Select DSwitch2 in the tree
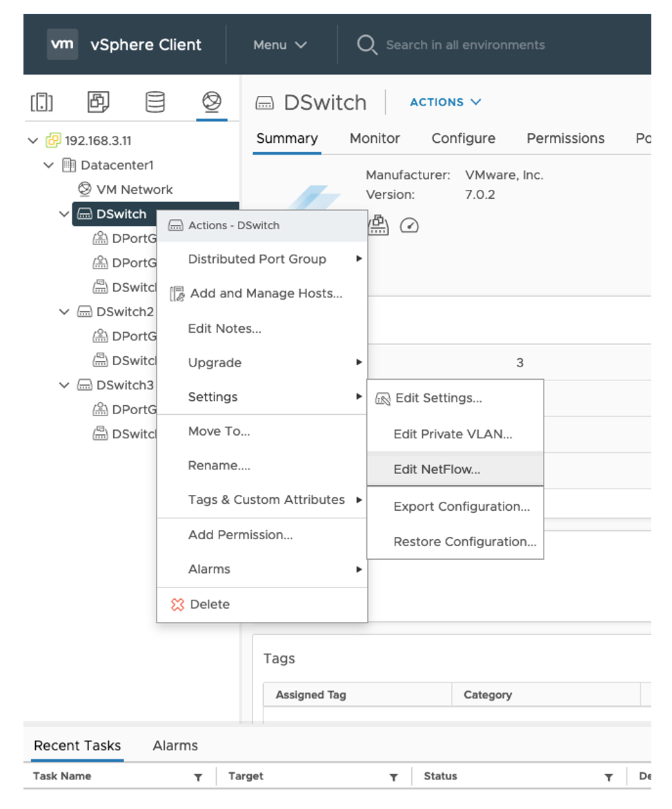672x809 pixels. click(x=125, y=311)
